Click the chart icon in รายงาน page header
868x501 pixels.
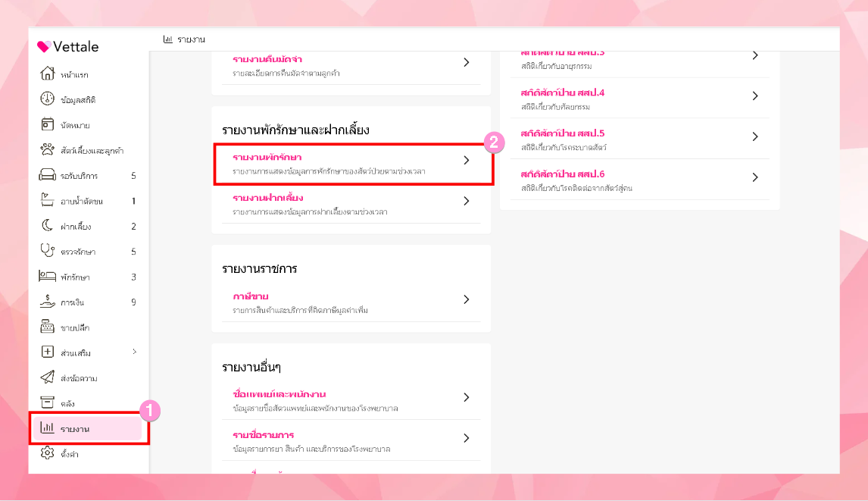coord(167,39)
